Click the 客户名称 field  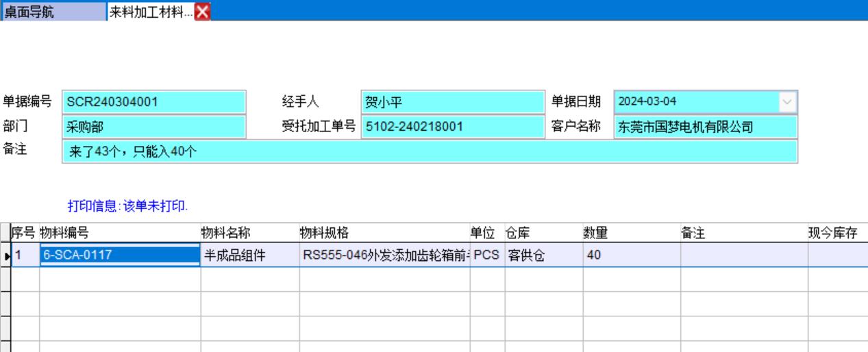[706, 127]
